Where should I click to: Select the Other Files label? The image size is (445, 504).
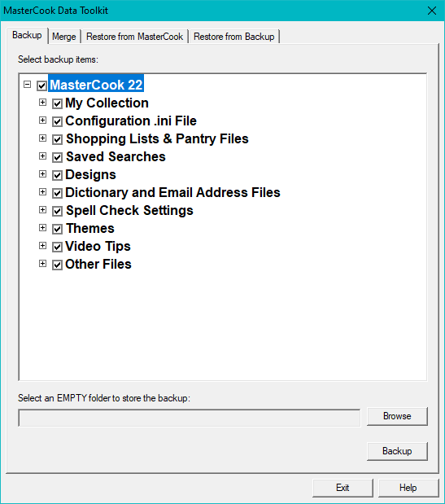pyautogui.click(x=98, y=265)
